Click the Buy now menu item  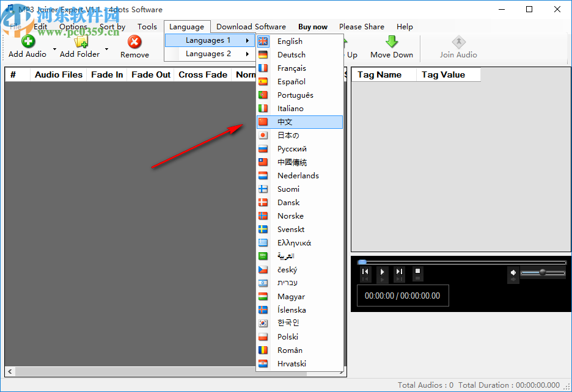click(x=312, y=27)
